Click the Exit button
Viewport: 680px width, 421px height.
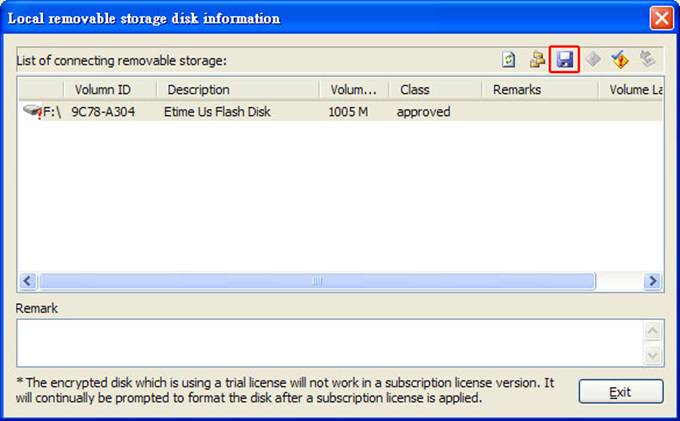point(621,392)
